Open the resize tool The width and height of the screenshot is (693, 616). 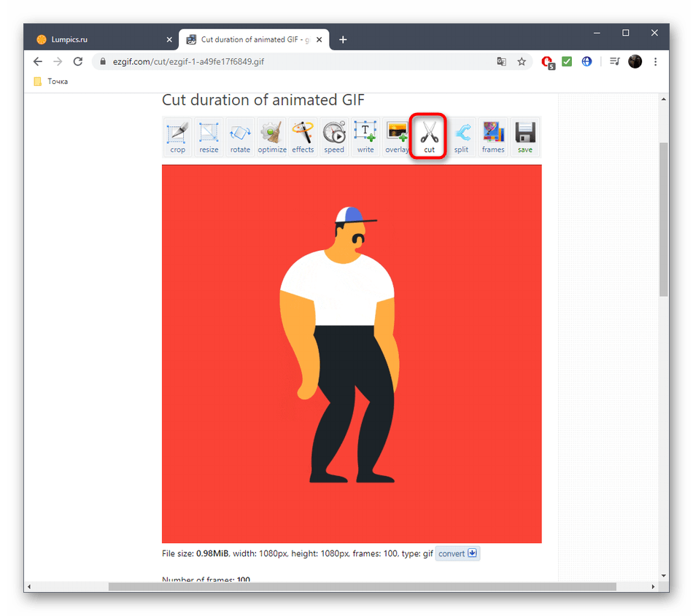click(209, 137)
